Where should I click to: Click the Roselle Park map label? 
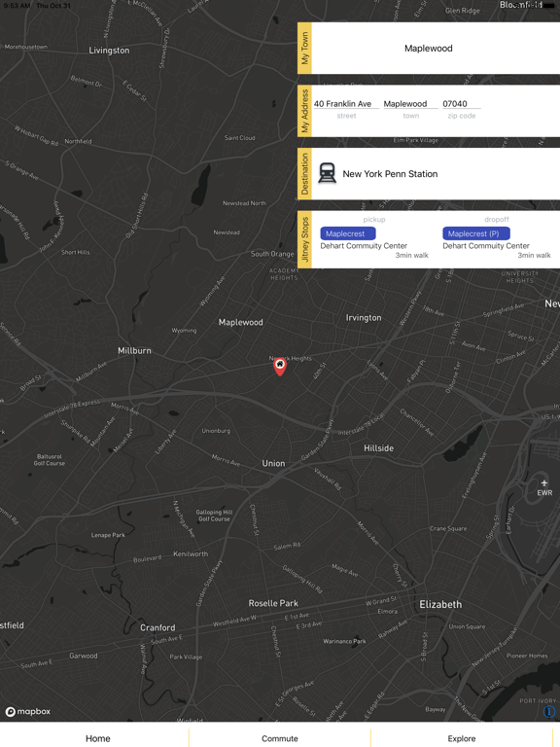pyautogui.click(x=273, y=603)
